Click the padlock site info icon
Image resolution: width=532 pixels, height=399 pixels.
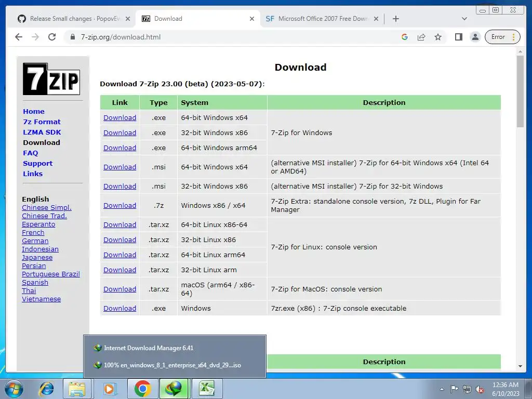(x=73, y=37)
